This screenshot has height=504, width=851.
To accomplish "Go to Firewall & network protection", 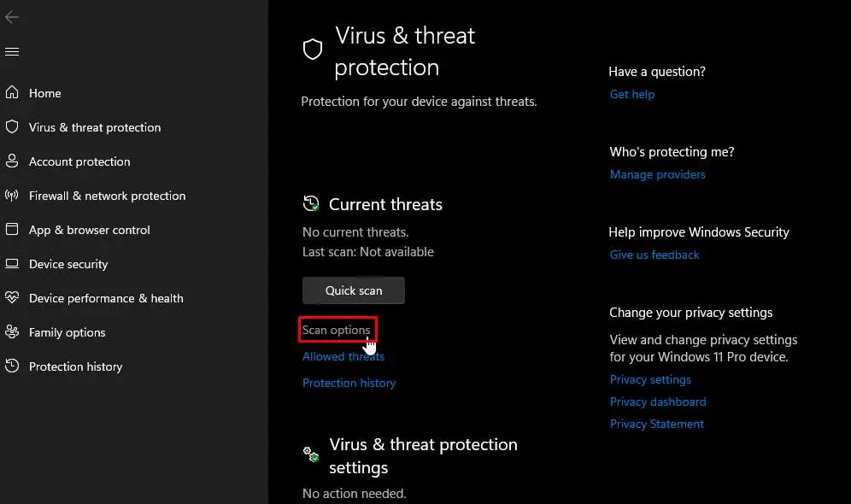I will pos(107,196).
